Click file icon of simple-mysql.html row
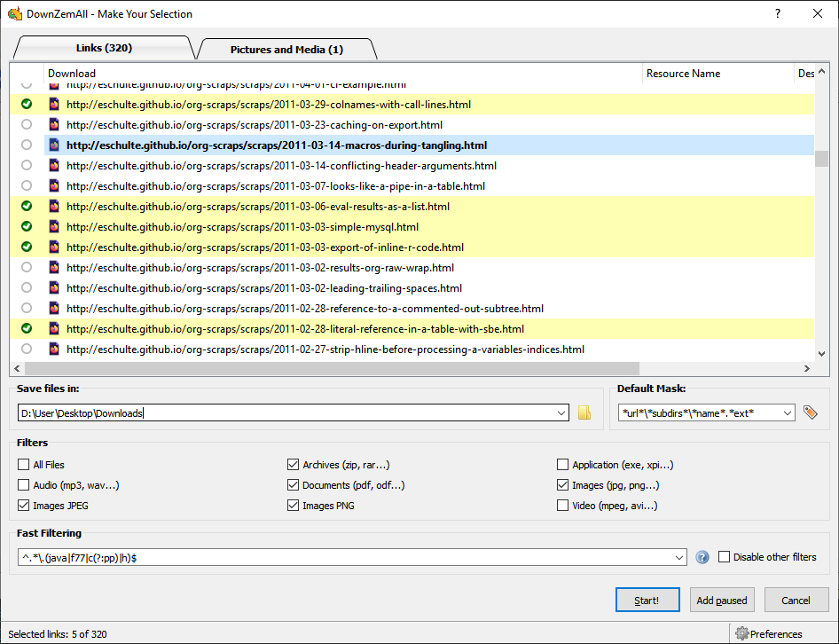839x644 pixels. (54, 226)
